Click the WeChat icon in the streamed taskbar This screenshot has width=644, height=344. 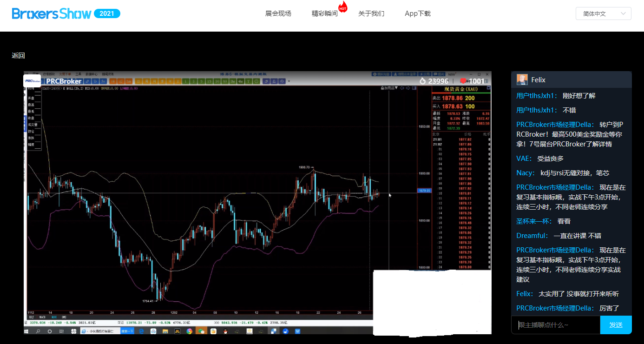point(201,331)
